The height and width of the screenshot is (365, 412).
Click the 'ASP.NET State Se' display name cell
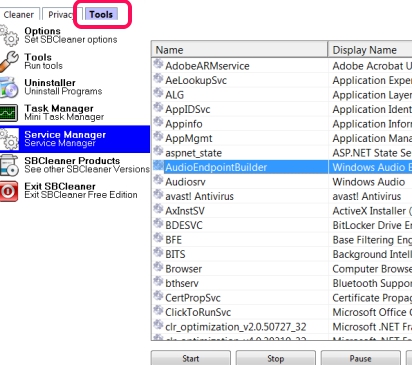(x=372, y=153)
